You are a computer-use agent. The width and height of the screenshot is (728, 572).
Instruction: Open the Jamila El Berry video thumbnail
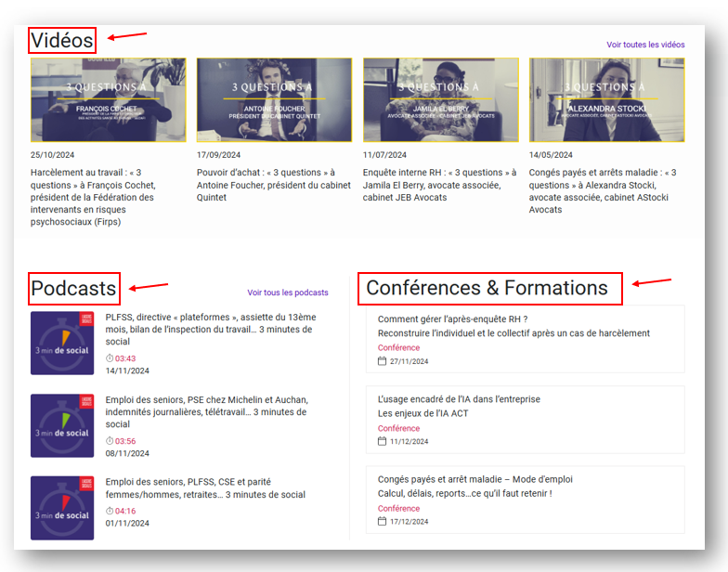click(x=440, y=100)
